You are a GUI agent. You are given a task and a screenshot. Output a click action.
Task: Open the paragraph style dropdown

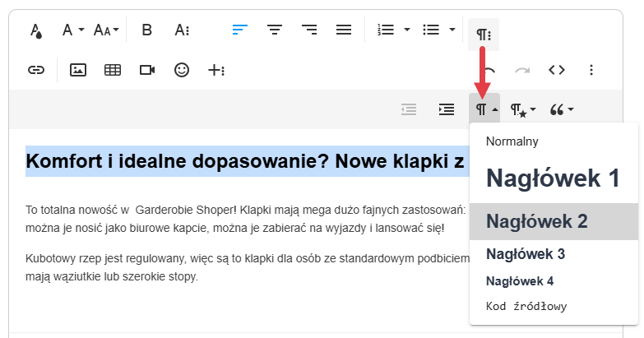click(x=523, y=109)
